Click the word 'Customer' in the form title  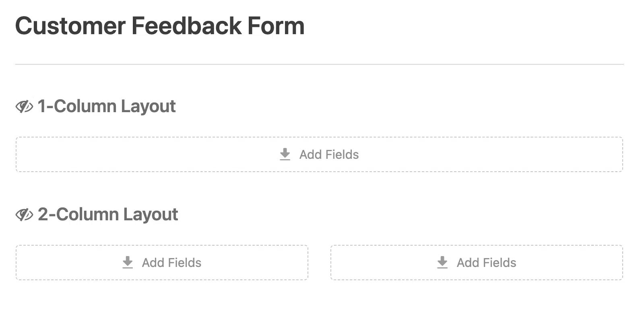pyautogui.click(x=70, y=26)
